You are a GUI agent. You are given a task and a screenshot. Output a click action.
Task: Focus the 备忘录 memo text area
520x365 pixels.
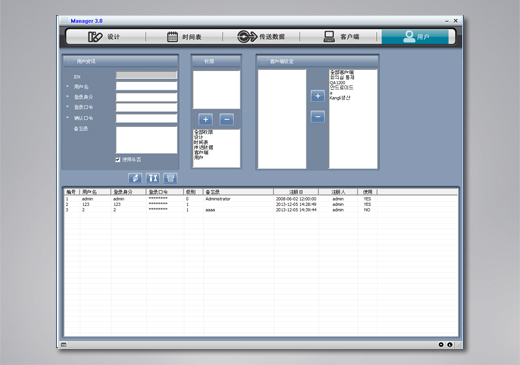(146, 140)
